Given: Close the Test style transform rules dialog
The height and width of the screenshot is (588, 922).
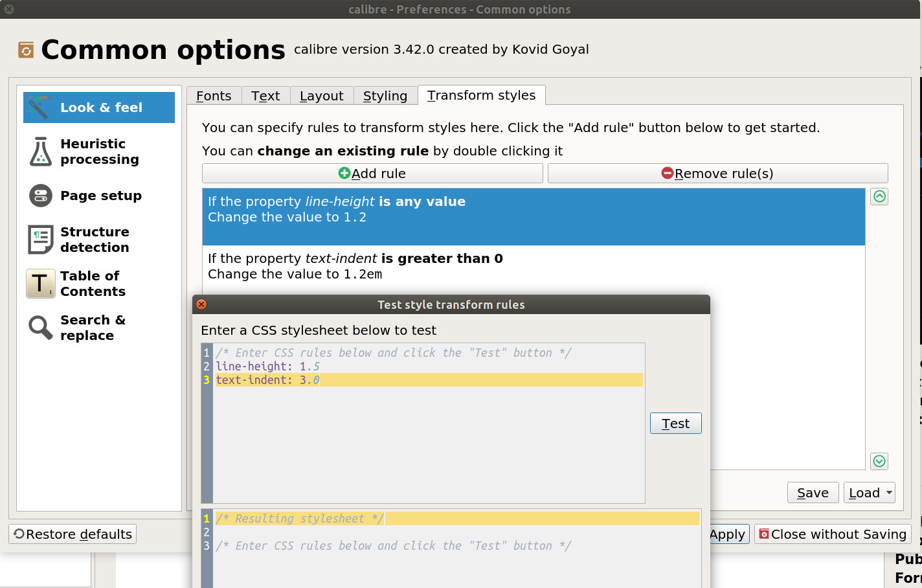Looking at the screenshot, I should click(x=201, y=304).
